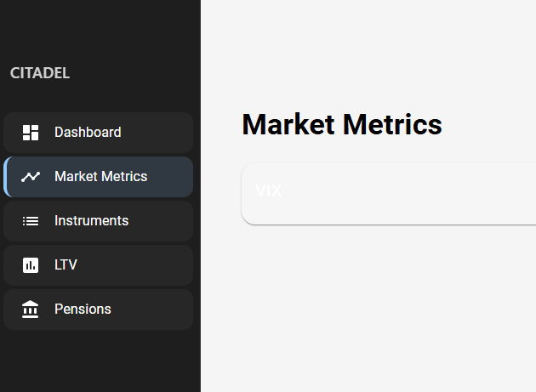Select the Market Metrics label in sidebar
536x392 pixels.
[100, 177]
